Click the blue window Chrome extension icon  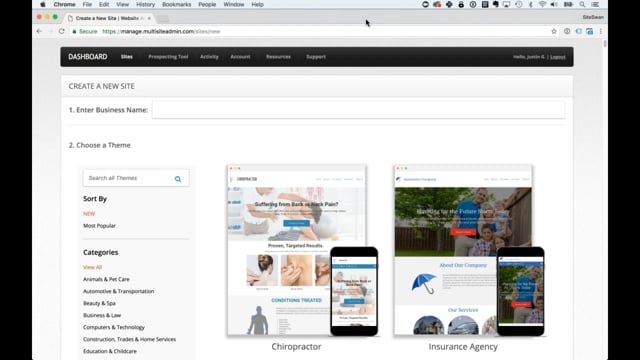(x=590, y=31)
